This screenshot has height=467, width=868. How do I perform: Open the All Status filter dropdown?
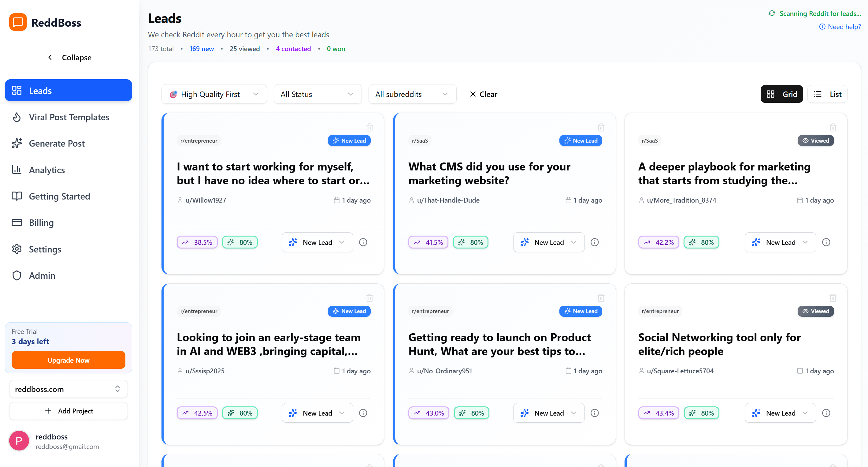coord(317,94)
